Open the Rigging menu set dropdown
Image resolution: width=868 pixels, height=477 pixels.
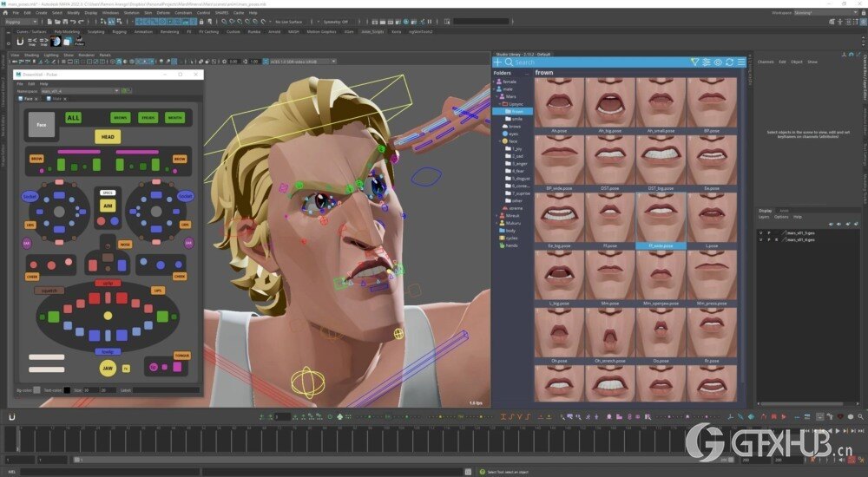click(x=21, y=22)
